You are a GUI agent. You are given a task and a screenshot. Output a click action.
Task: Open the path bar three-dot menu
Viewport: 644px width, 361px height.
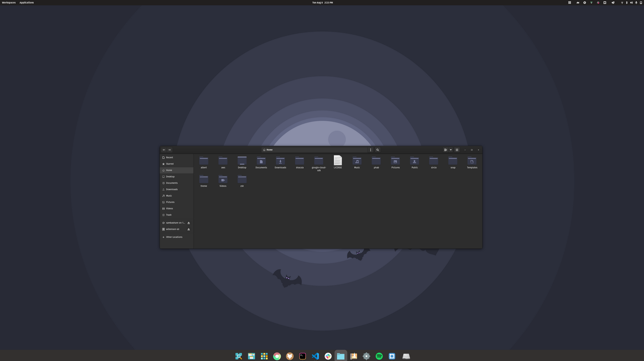[371, 150]
